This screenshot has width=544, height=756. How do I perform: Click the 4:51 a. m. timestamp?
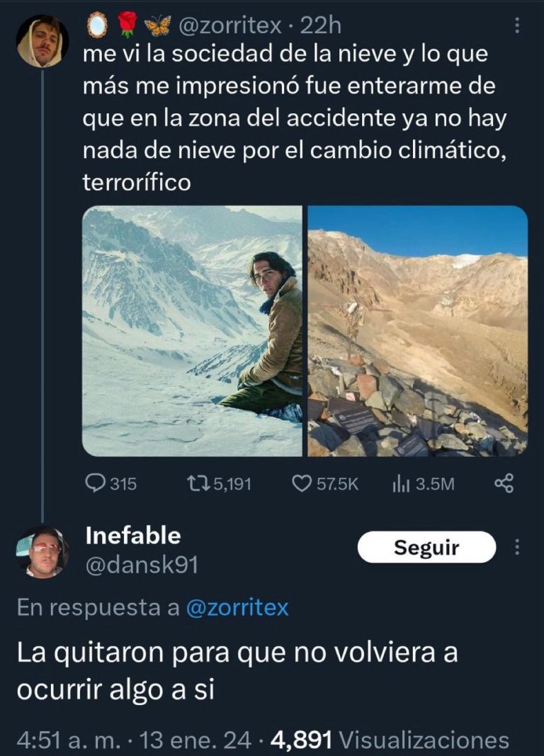71,740
